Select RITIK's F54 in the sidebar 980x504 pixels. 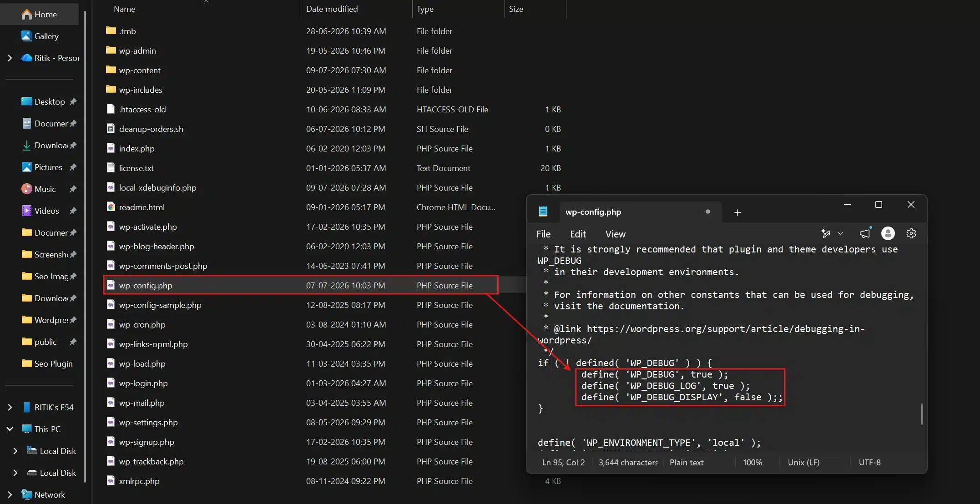pos(48,408)
